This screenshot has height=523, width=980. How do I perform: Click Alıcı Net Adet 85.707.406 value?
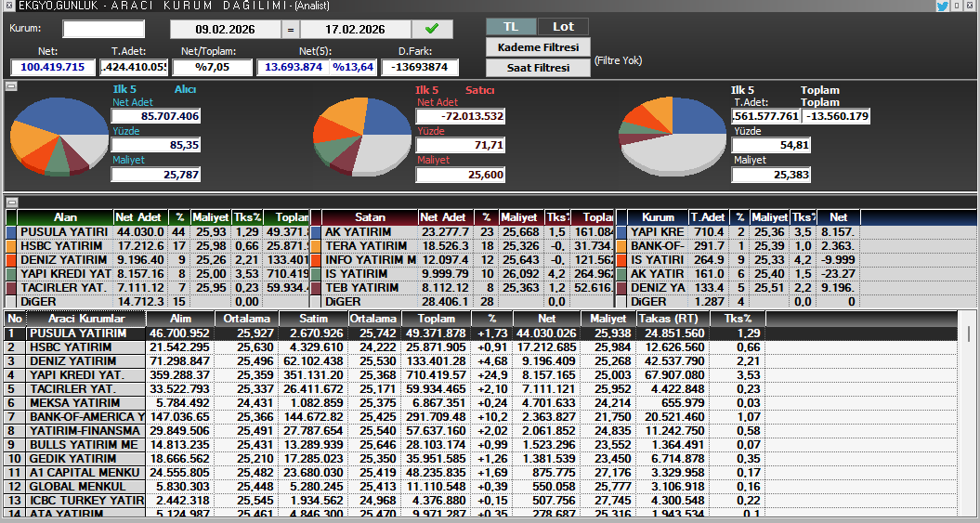[x=156, y=116]
